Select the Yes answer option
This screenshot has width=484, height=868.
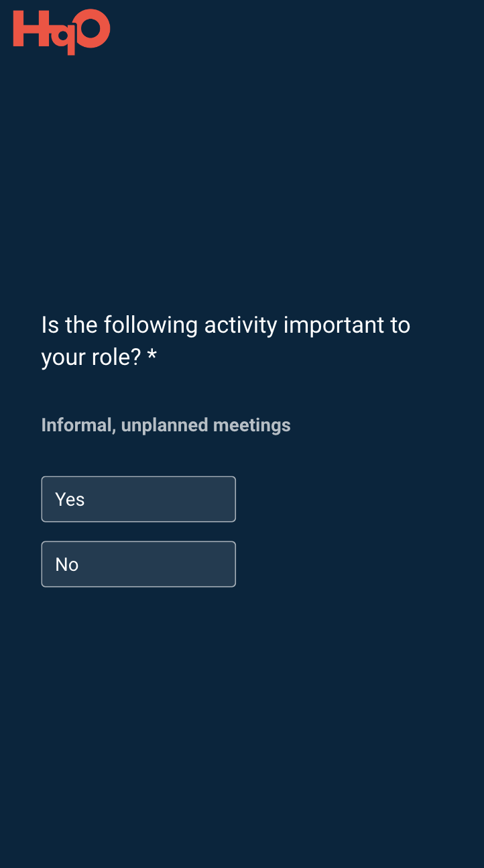(139, 499)
